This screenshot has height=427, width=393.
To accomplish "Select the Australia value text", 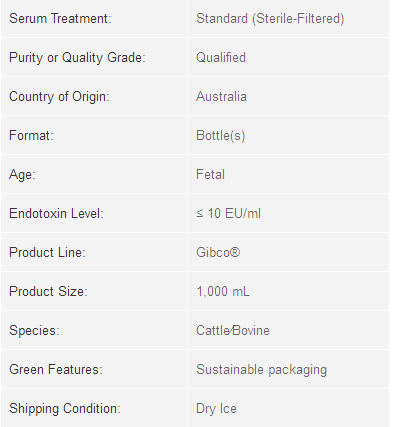I will click(x=221, y=97).
